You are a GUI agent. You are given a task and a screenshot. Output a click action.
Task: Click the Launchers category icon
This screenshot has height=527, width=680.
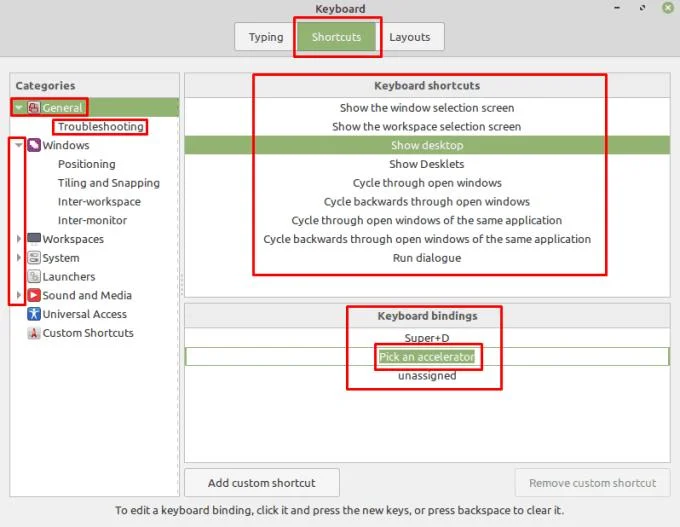coord(34,276)
